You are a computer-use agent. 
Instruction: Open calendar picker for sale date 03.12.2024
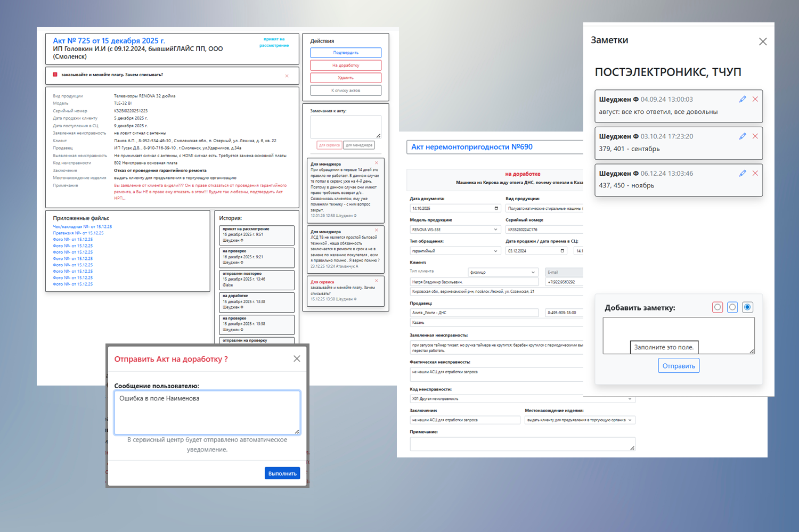[x=562, y=251]
